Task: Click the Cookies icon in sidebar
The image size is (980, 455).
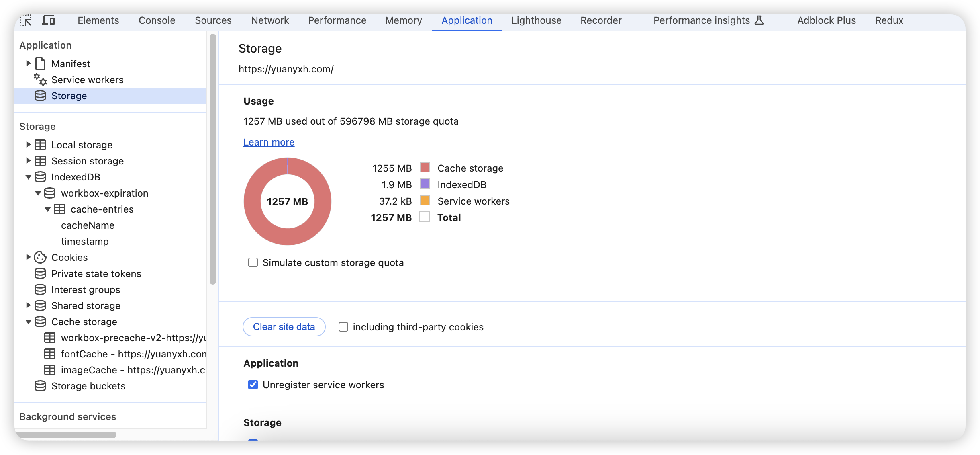Action: [x=40, y=257]
